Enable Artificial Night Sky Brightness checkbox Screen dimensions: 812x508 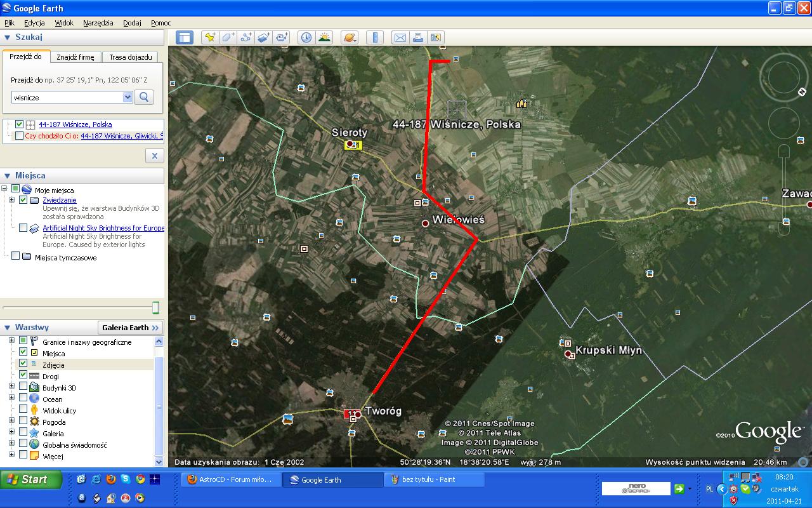click(x=23, y=227)
